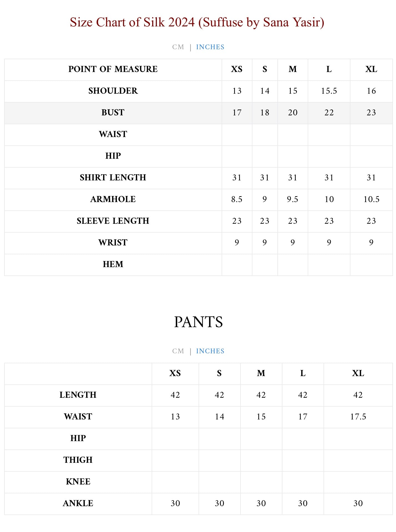Click the 15.5 shoulder value for size L
Image resolution: width=396 pixels, height=532 pixels.
coord(329,91)
